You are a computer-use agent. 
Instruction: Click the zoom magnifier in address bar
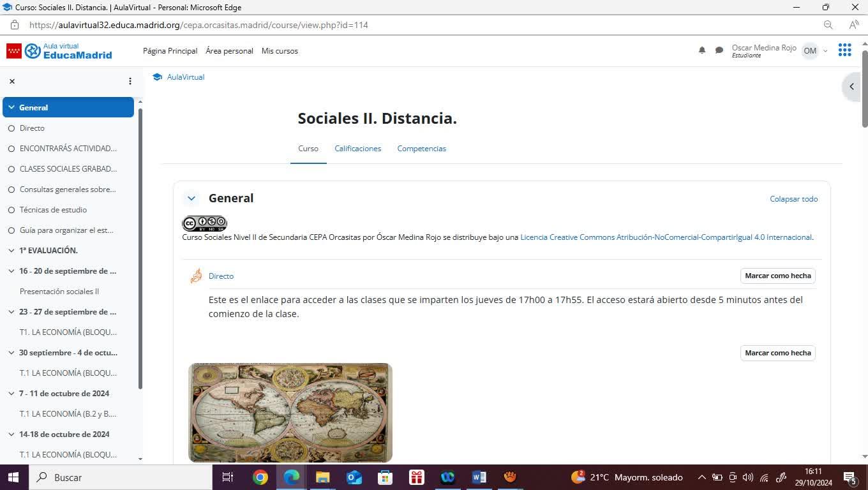click(828, 25)
